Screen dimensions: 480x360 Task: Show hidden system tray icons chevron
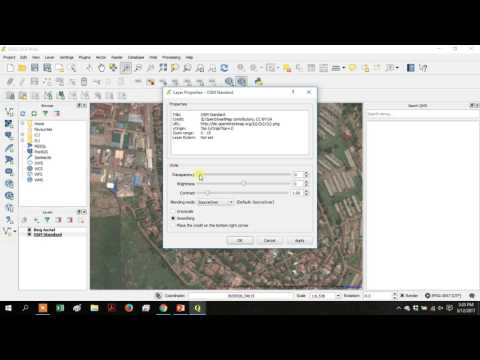399,308
